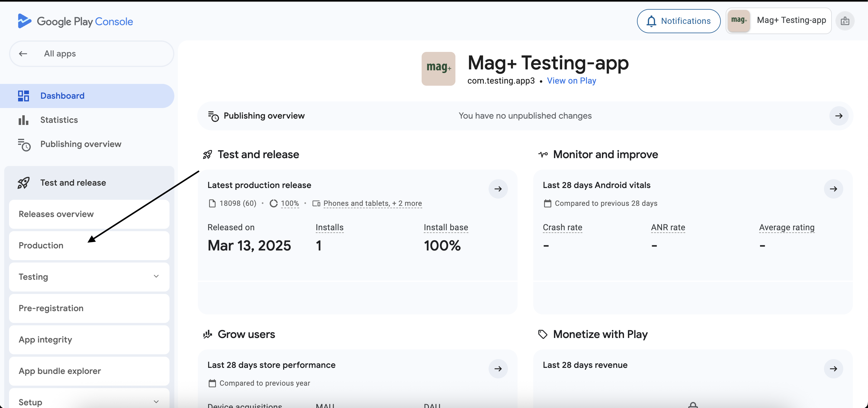Open the Mag+ Testing-app account switcher

click(x=778, y=21)
